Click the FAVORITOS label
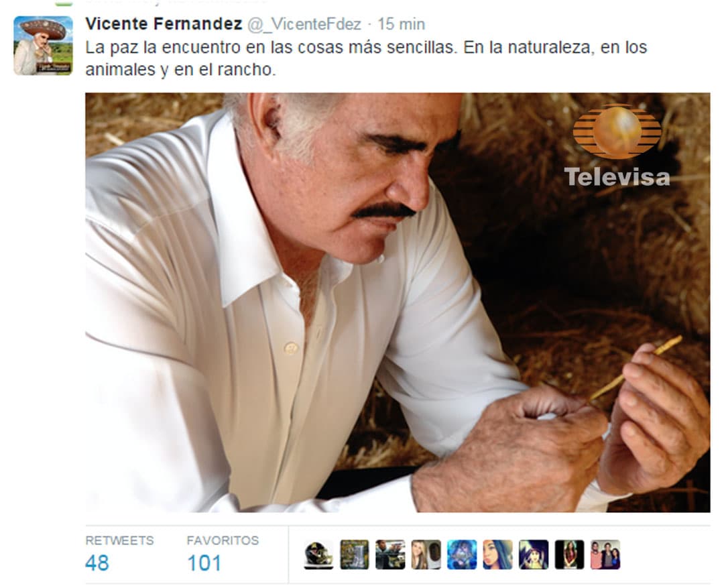This screenshot has width=724, height=588. click(x=223, y=540)
